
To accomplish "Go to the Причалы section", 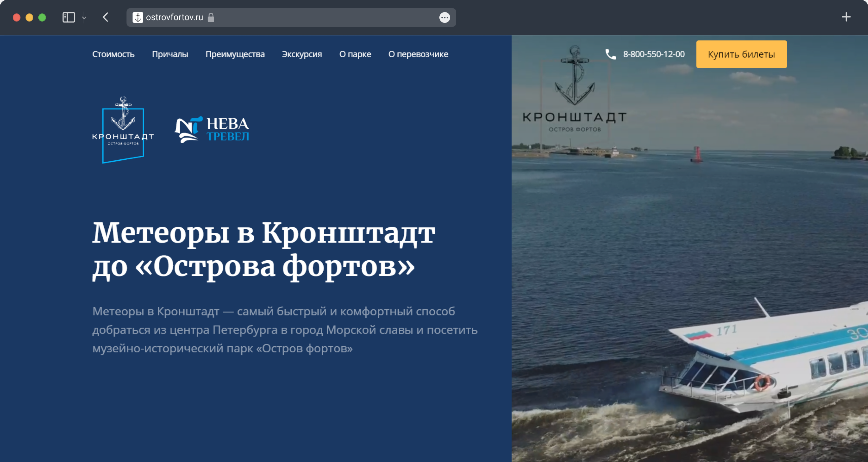I will (170, 54).
